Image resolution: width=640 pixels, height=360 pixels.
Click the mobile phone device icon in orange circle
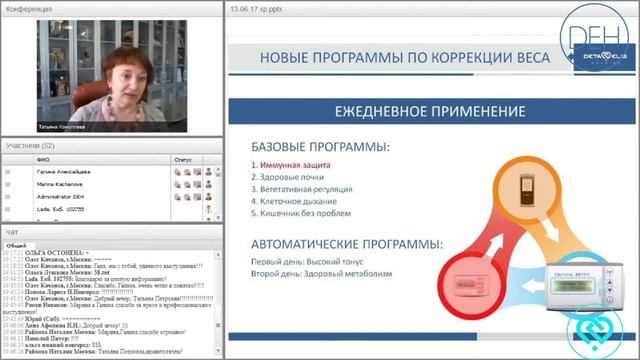pyautogui.click(x=527, y=190)
